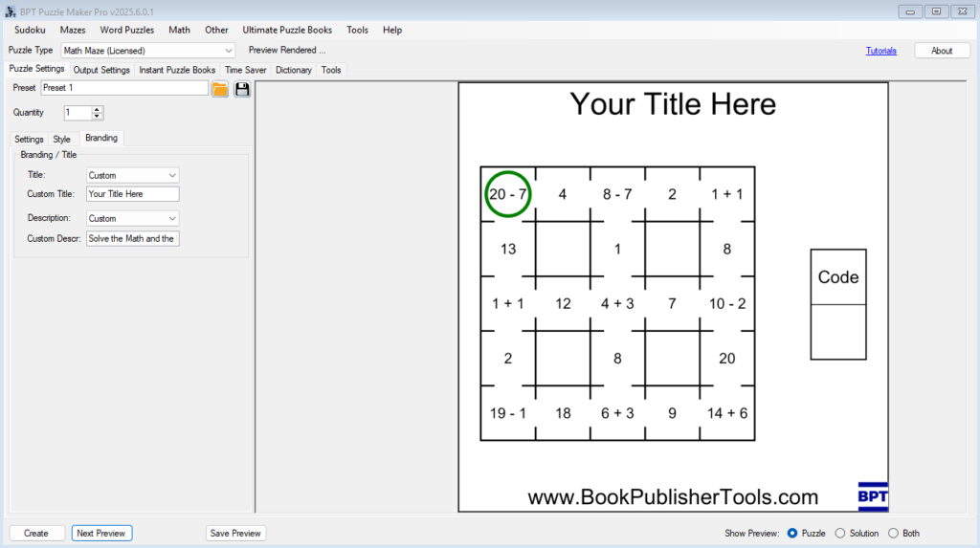Click the About button
This screenshot has width=980, height=548.
point(942,51)
